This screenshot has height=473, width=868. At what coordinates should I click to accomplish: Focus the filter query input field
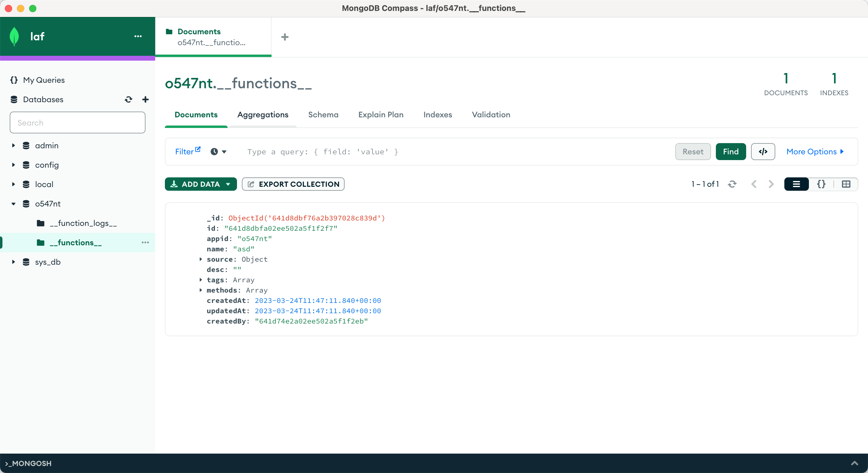(x=455, y=152)
